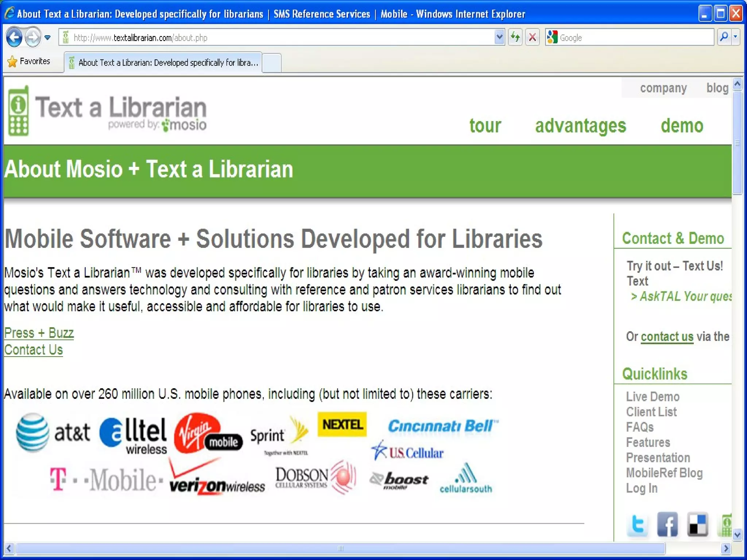
Task: Follow the Press + Buzz link
Action: click(x=39, y=333)
